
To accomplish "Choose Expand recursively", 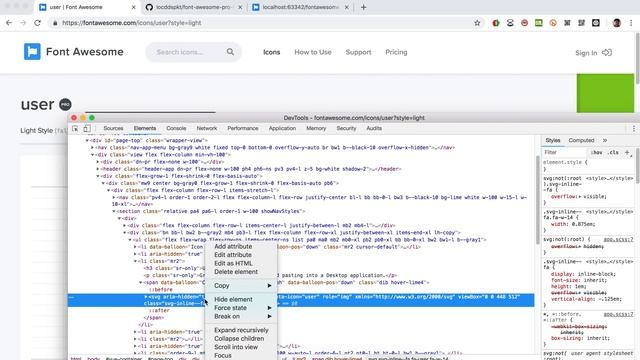I will [241, 330].
